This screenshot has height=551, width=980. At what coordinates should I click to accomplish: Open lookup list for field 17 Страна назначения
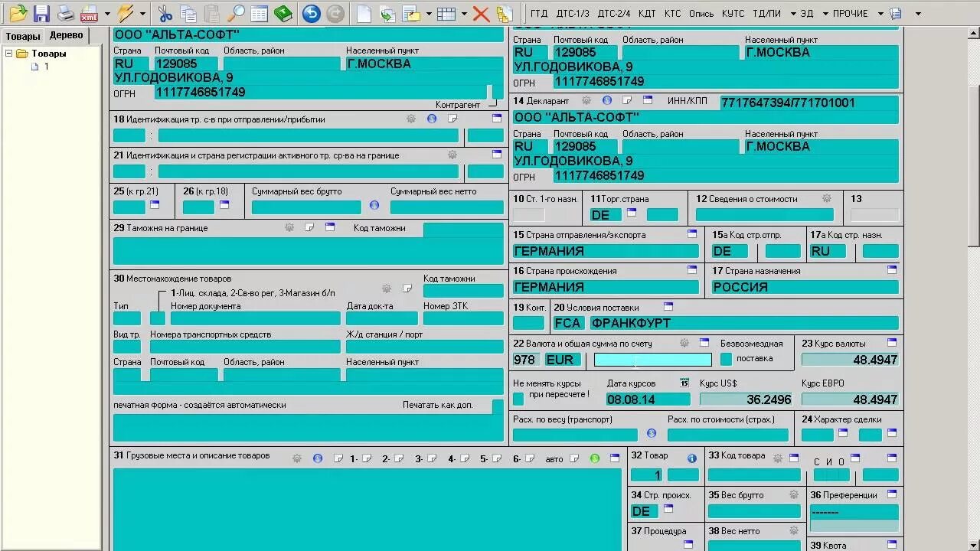coord(892,269)
